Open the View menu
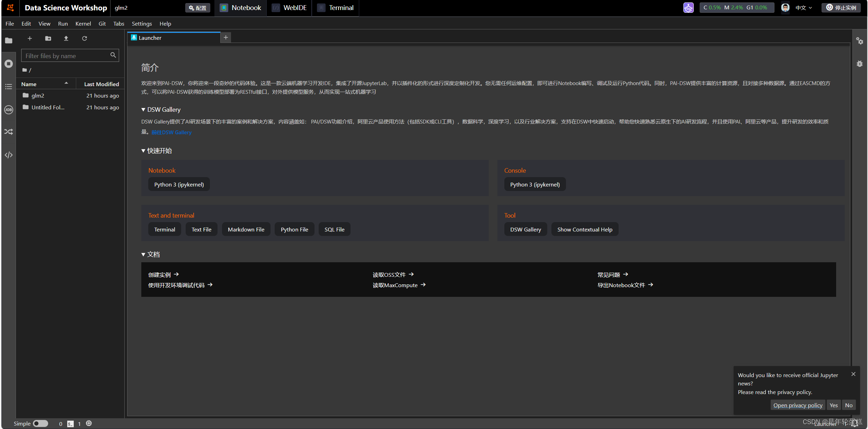This screenshot has height=429, width=868. pos(44,24)
